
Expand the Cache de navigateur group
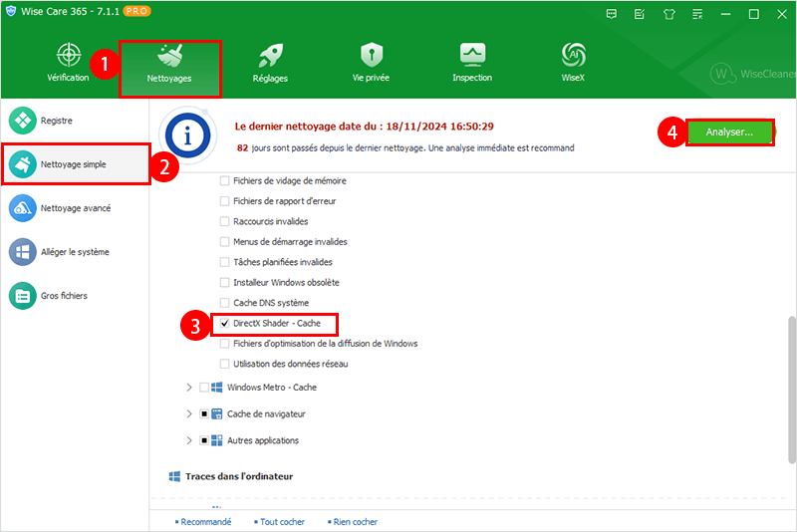tap(189, 413)
